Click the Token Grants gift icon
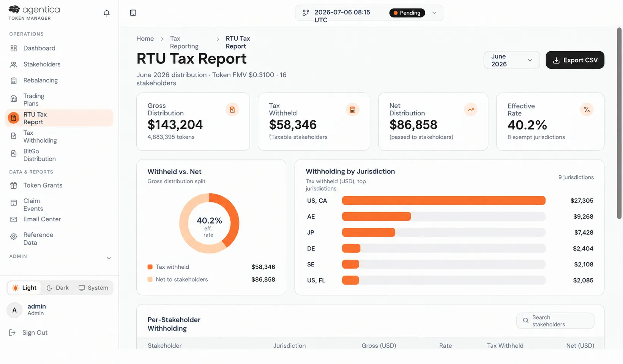Screen dimensions: 623x364 [x=14, y=185]
